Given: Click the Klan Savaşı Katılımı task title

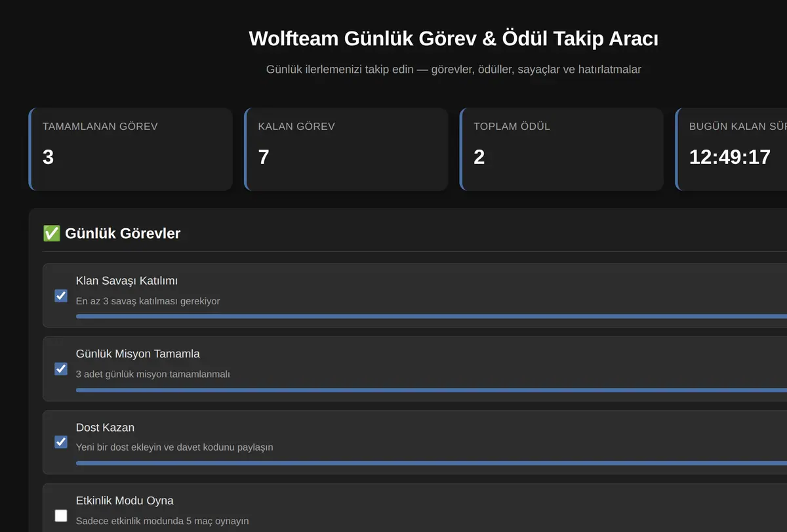Looking at the screenshot, I should tap(127, 281).
